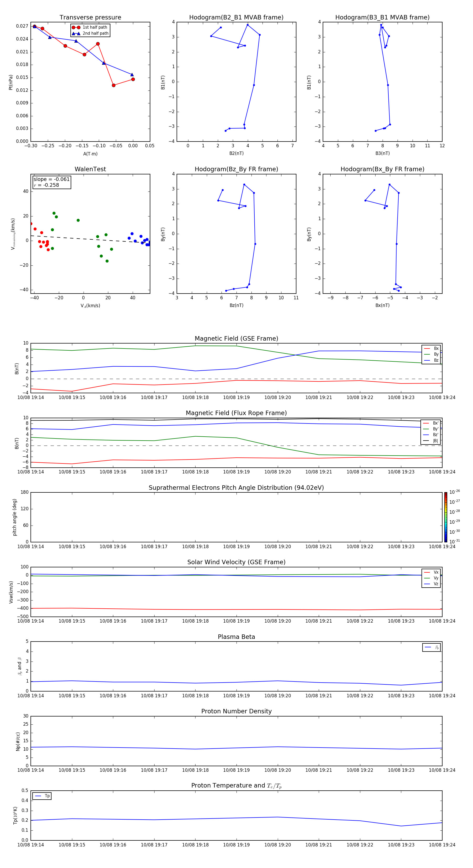Click Vx in the solar wind legend

click(x=431, y=572)
